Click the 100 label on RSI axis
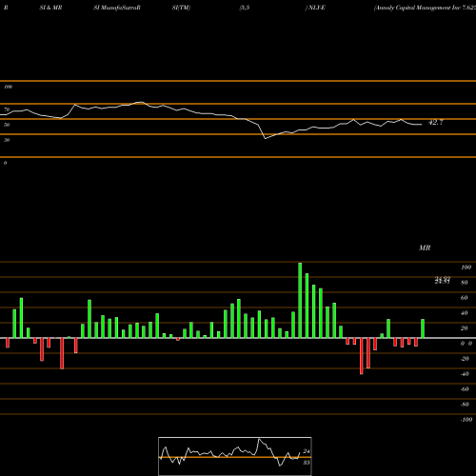476x476 pixels. (8, 87)
